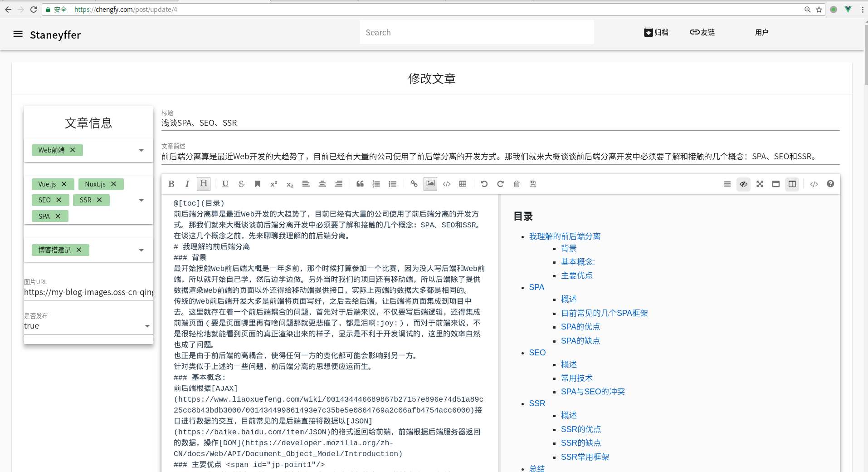
Task: Focus the Search field
Action: coord(477,32)
